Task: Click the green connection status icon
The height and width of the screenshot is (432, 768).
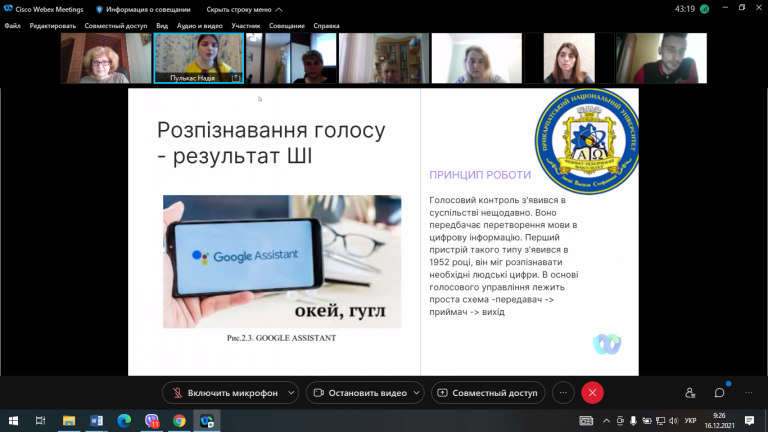Action: (704, 9)
